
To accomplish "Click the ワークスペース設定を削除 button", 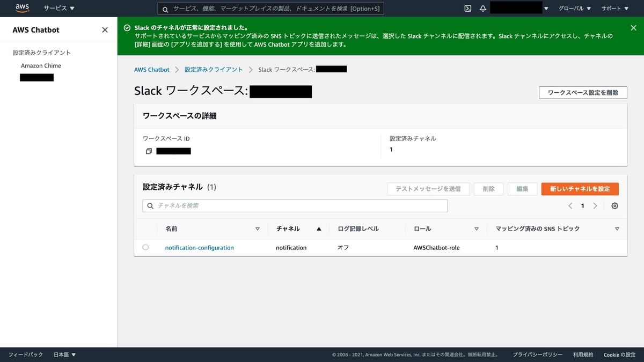I will tap(583, 92).
